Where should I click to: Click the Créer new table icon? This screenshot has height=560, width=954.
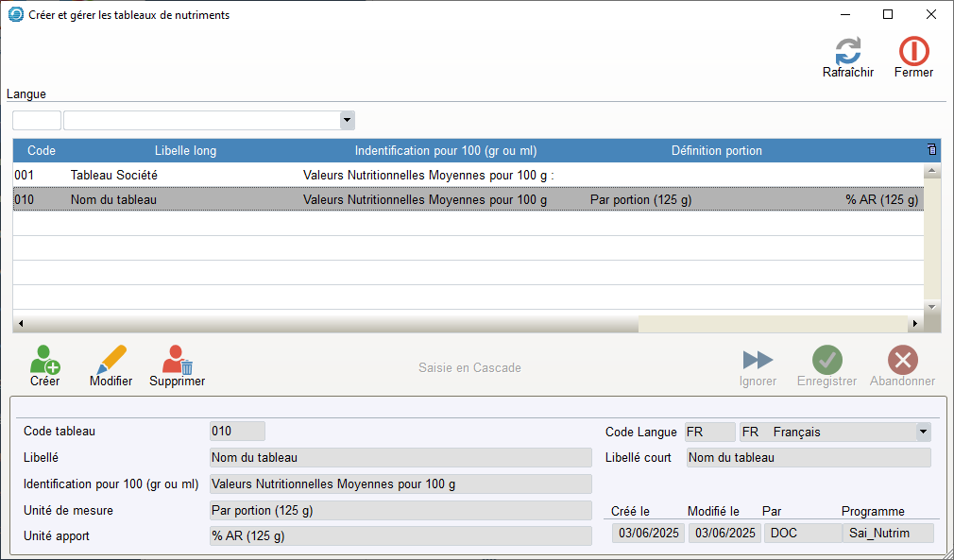pos(44,361)
